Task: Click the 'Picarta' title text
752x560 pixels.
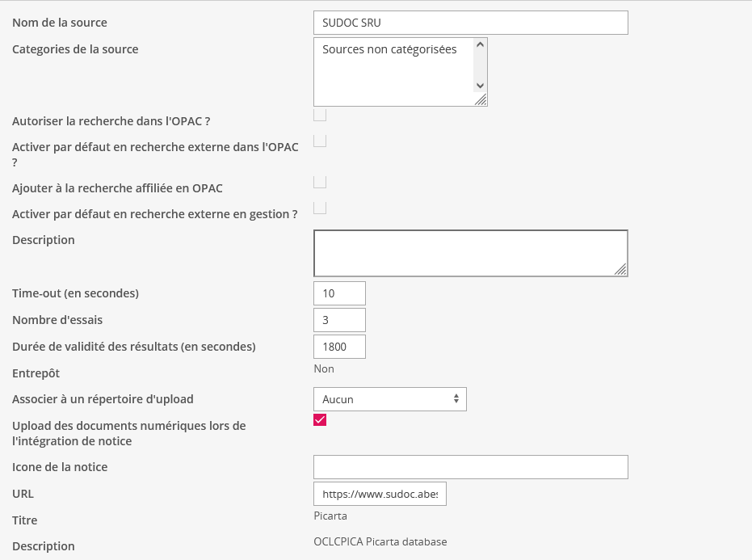Action: pyautogui.click(x=330, y=516)
